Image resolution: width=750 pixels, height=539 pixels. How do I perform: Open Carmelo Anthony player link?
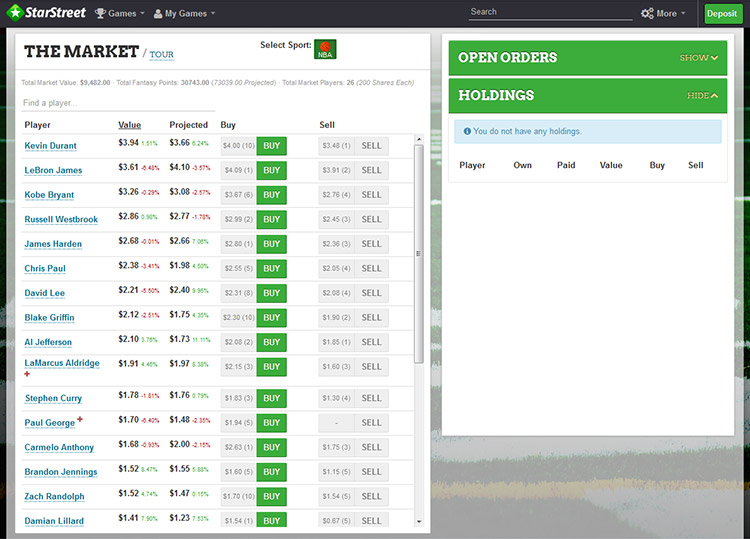point(59,448)
